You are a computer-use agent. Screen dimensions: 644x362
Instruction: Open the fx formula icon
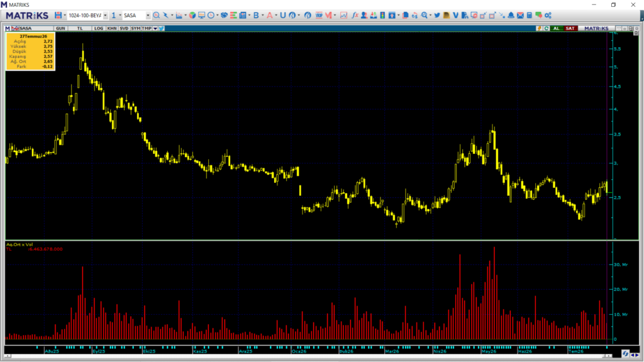(x=355, y=15)
